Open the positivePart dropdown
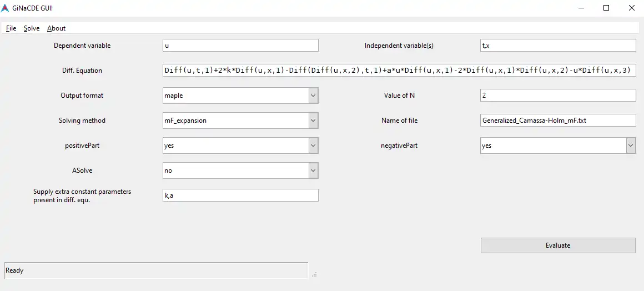The image size is (644, 291). 313,145
